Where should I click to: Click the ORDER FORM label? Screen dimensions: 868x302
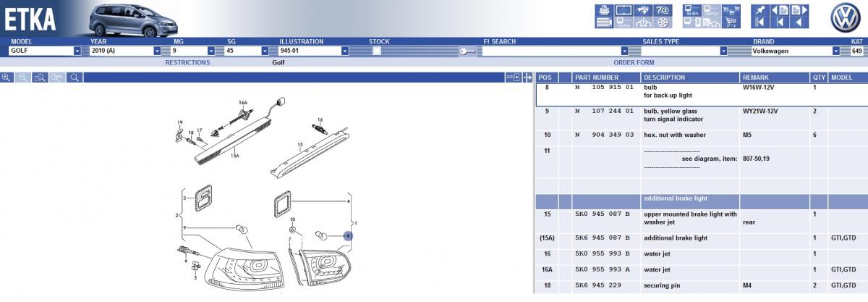tap(634, 63)
